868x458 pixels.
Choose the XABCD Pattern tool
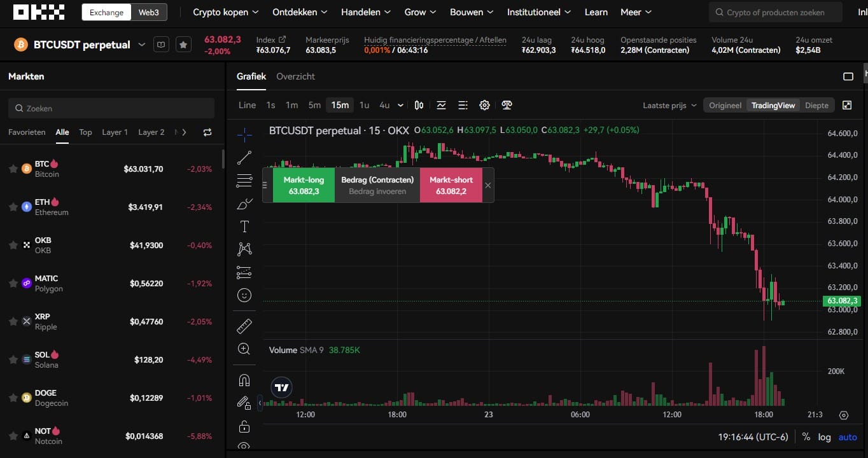[x=244, y=249]
